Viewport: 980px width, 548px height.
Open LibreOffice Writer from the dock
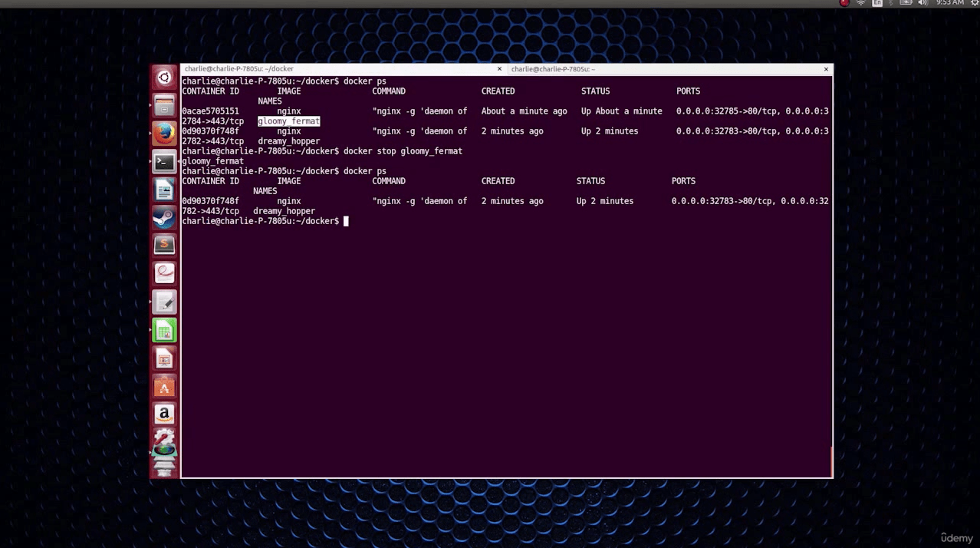(164, 190)
